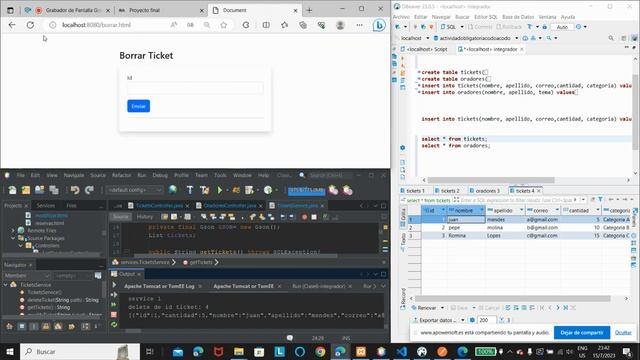Open the TicketsController.java editor tab
The width and height of the screenshot is (640, 360).
(159, 205)
